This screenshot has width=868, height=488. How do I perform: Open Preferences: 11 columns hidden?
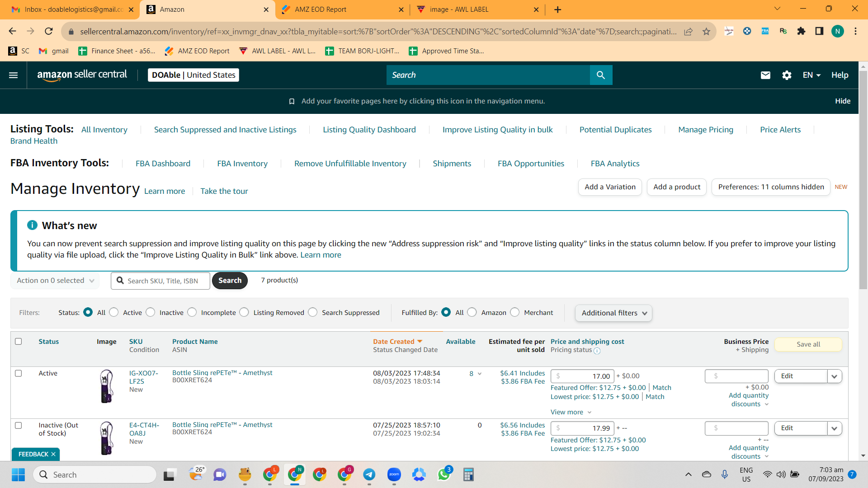coord(771,187)
